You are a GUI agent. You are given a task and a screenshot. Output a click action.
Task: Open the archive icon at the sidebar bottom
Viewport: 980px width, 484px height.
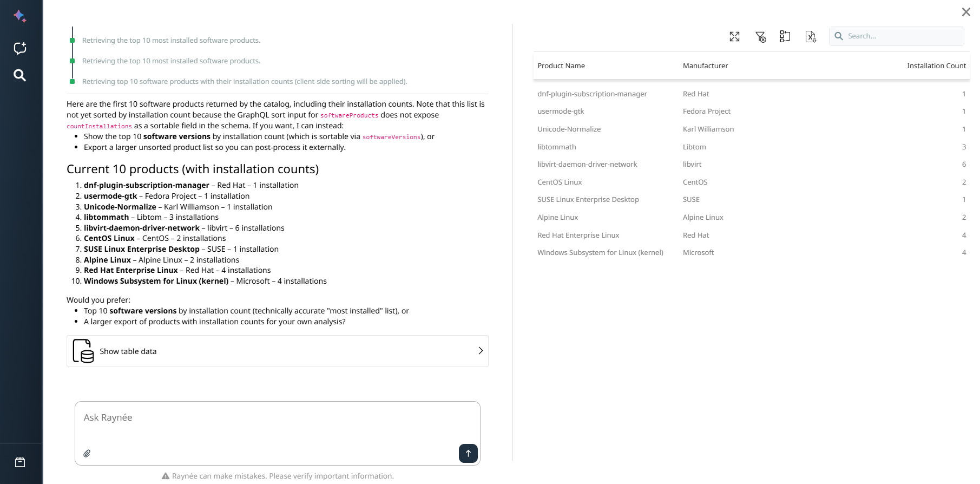(20, 462)
